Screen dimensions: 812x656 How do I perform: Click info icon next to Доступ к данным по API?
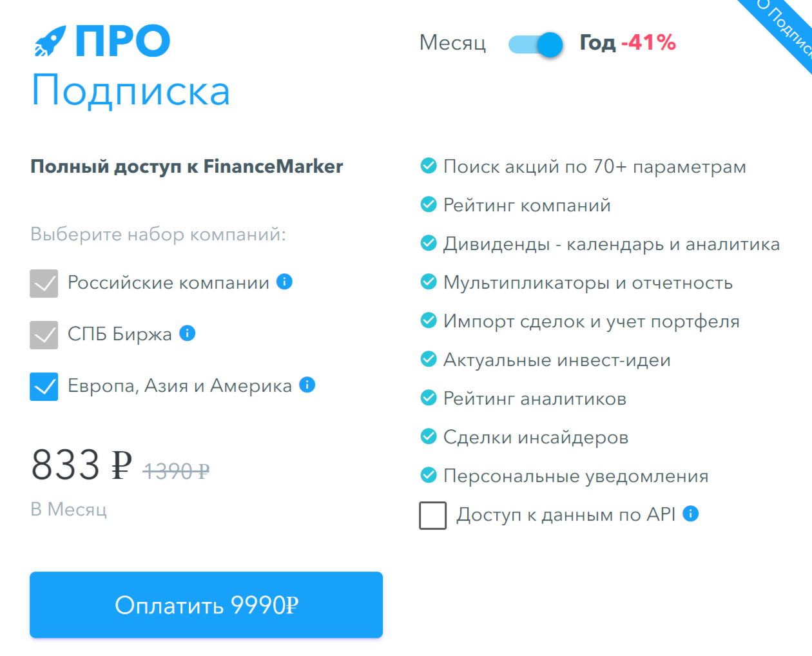click(690, 514)
